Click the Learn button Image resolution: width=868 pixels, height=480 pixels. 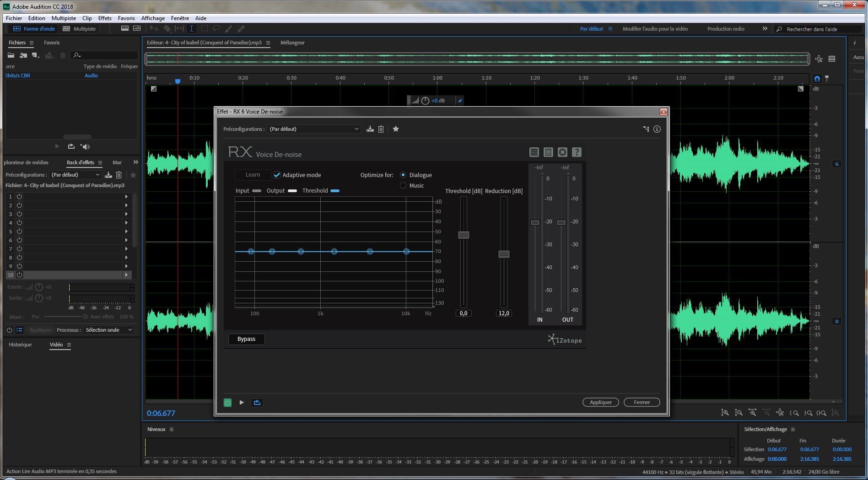[253, 175]
